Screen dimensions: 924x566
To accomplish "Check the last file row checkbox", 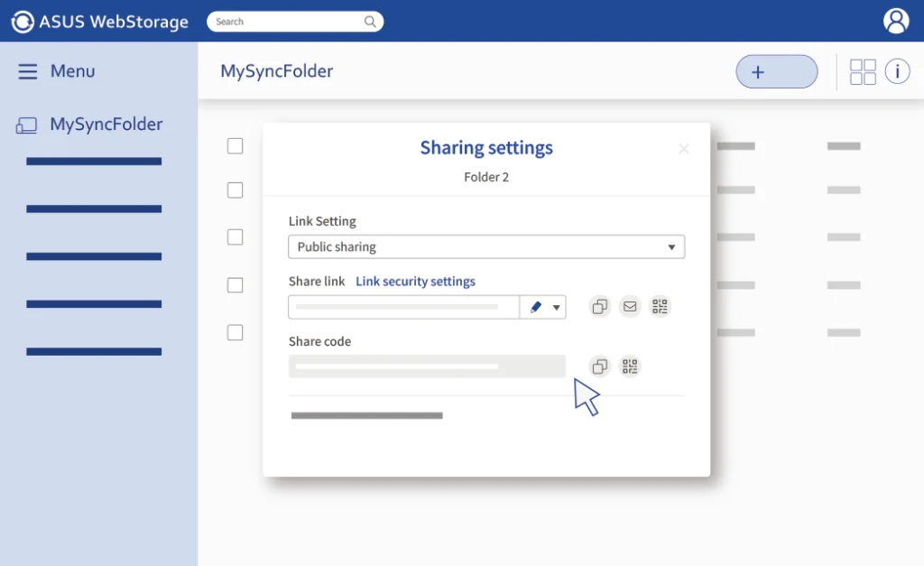I will coord(236,332).
